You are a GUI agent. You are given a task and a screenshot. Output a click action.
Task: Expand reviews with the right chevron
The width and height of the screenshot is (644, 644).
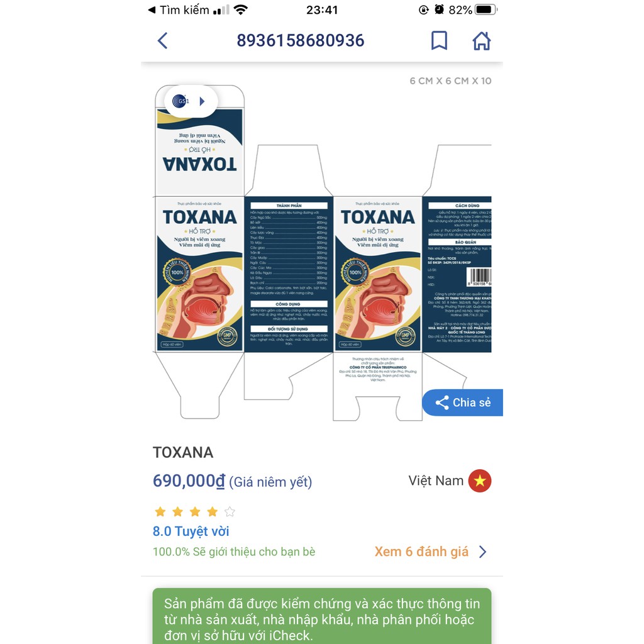[483, 552]
